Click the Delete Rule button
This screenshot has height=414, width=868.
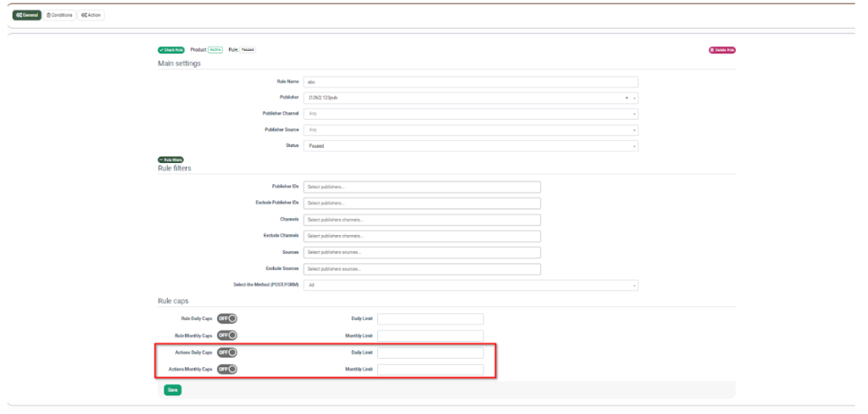click(721, 50)
